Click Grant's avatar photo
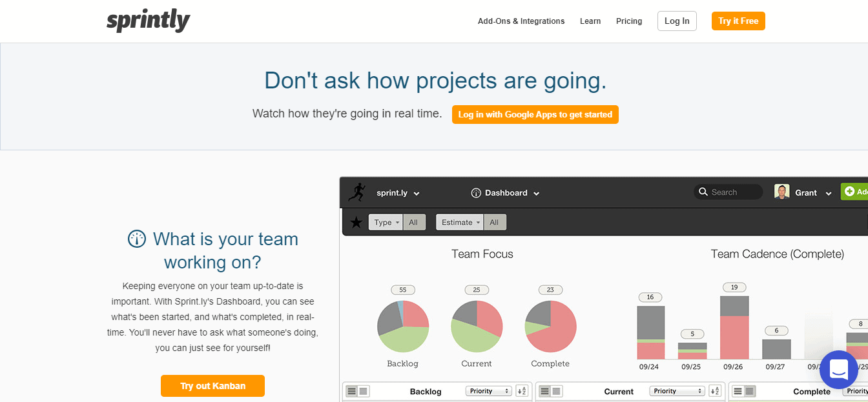The image size is (868, 402). 782,192
